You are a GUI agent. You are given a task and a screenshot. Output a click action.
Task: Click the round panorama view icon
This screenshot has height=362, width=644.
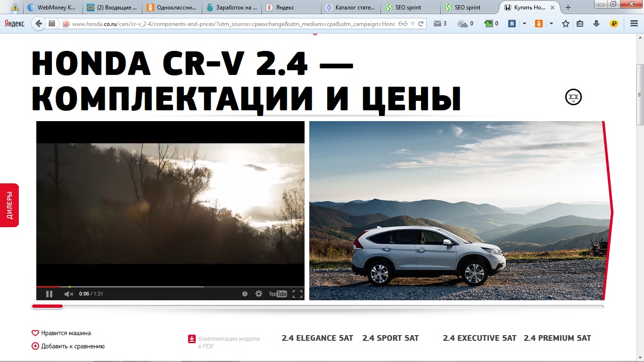click(573, 97)
